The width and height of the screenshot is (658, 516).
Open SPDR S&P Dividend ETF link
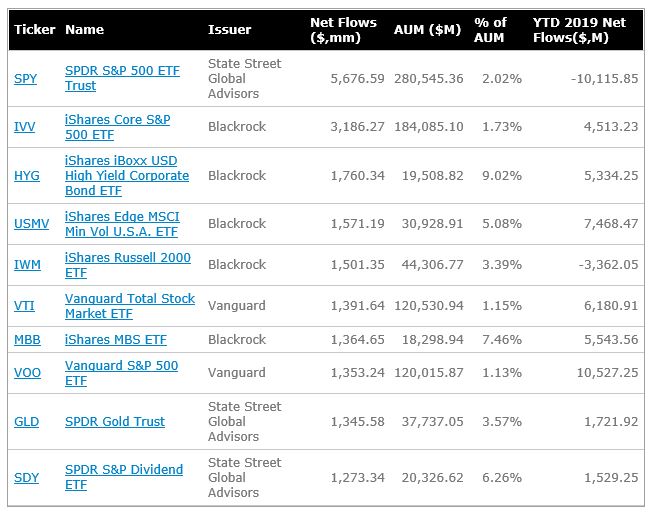(124, 477)
